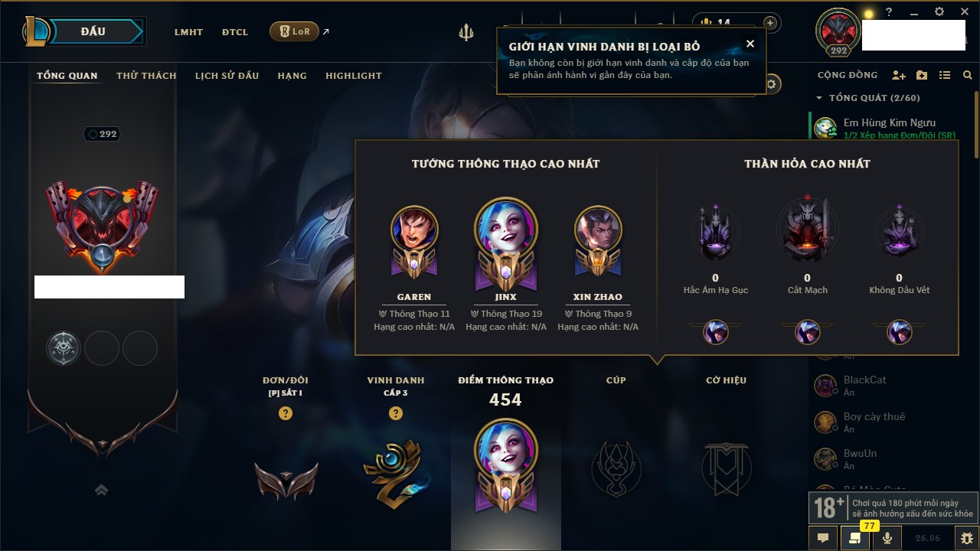Open the clash trident icon in top bar

[465, 32]
